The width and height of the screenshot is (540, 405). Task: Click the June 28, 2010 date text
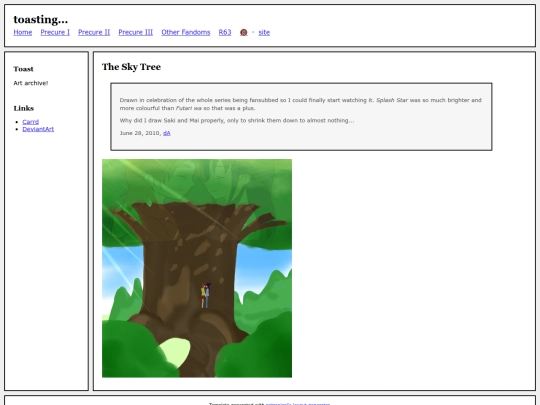pyautogui.click(x=140, y=133)
